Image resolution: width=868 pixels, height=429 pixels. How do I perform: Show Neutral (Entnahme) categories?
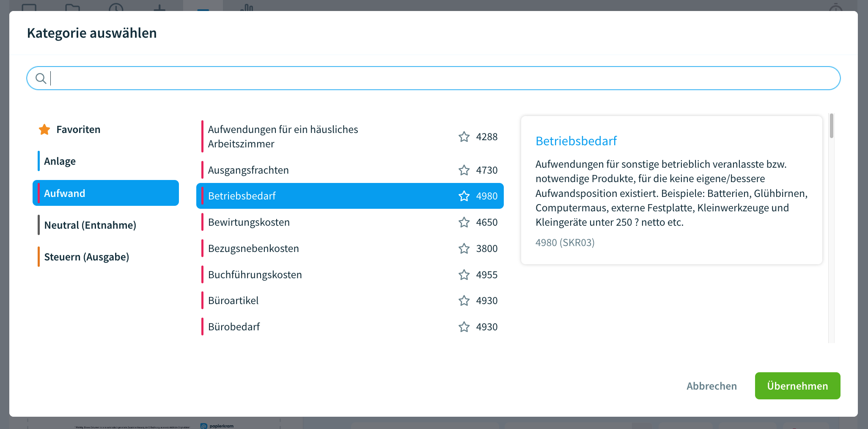(90, 225)
